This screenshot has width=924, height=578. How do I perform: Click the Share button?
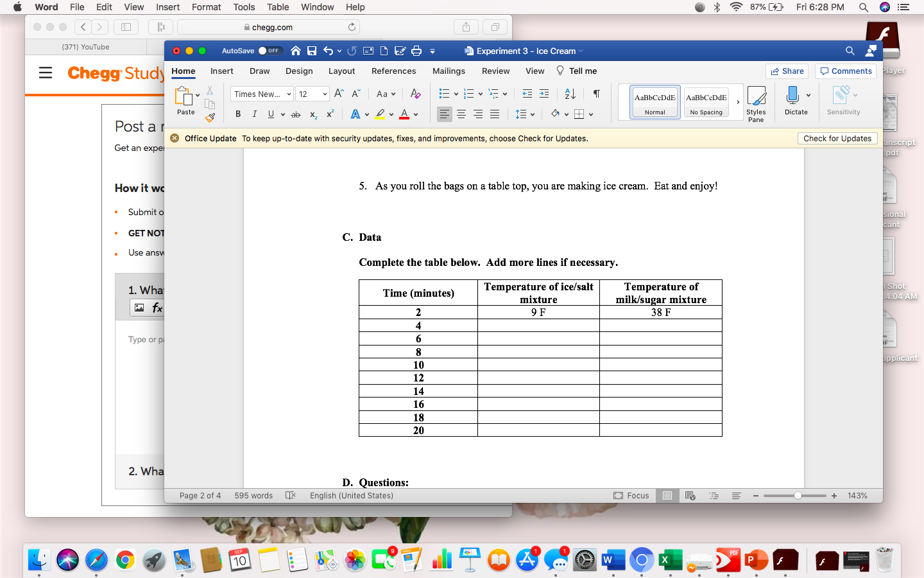(x=787, y=71)
